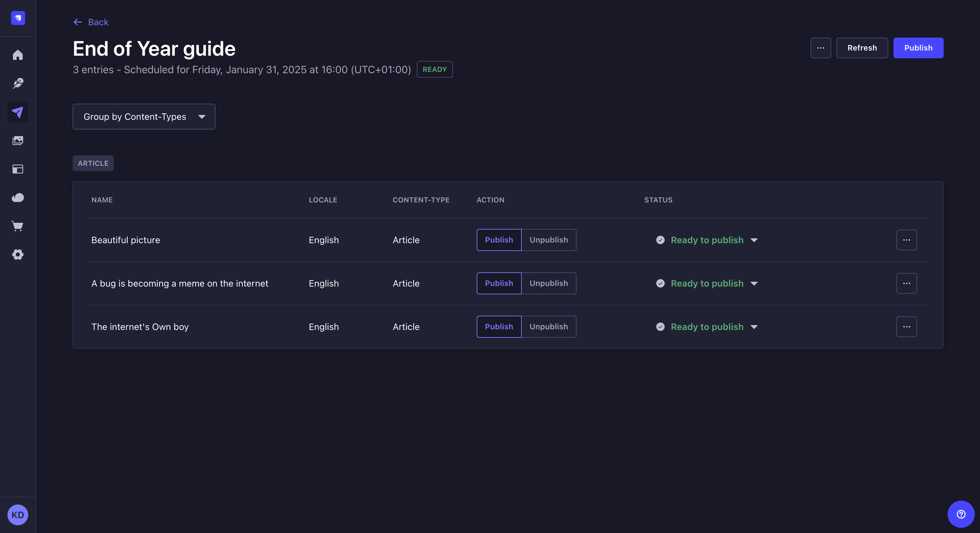Click the cloud deploy sidebar icon

pyautogui.click(x=17, y=198)
